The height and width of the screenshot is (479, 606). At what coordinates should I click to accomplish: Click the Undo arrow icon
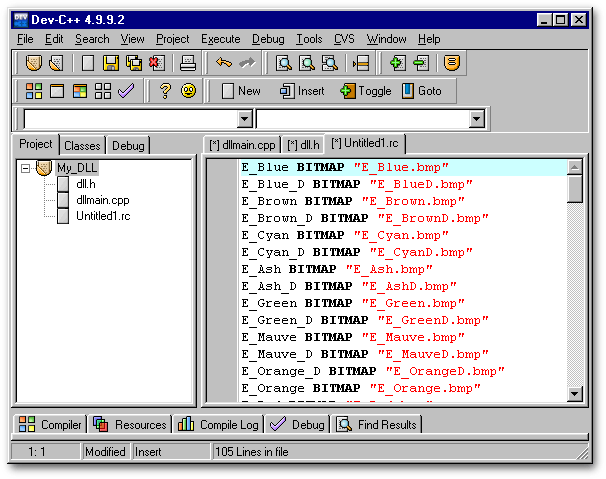(224, 63)
